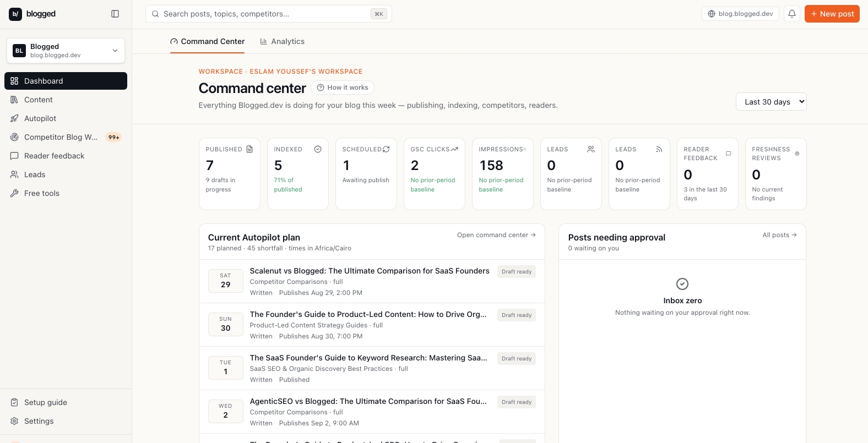Click the New post button
The image size is (868, 443).
coord(832,14)
